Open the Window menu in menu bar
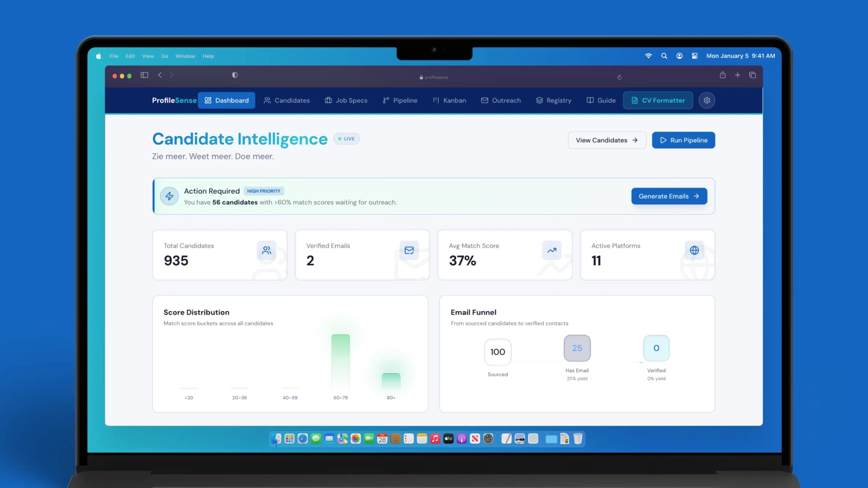868x488 pixels. tap(185, 56)
